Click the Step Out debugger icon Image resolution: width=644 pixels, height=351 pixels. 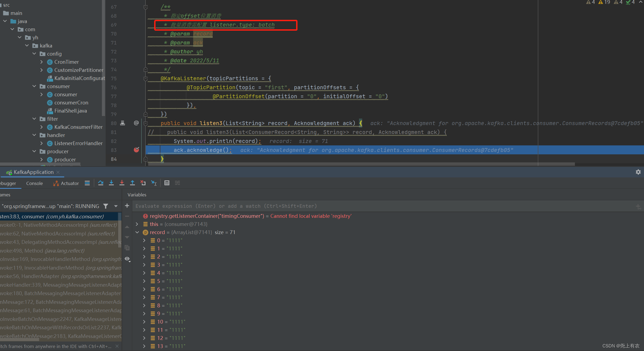point(132,183)
